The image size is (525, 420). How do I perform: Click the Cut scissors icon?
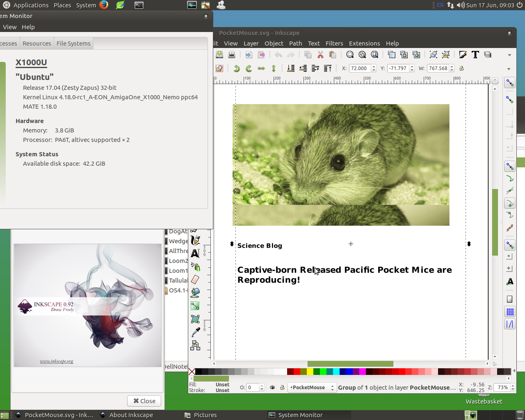320,55
